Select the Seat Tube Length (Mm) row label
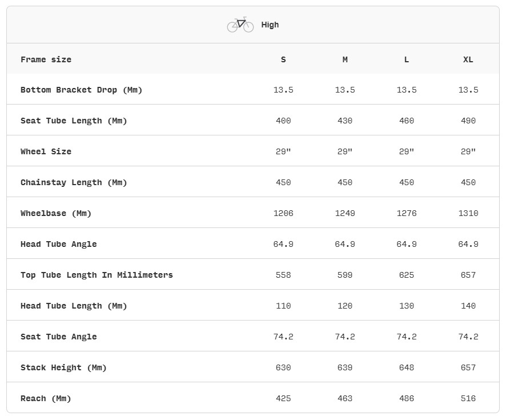Screen dimensions: 506x420 74,121
